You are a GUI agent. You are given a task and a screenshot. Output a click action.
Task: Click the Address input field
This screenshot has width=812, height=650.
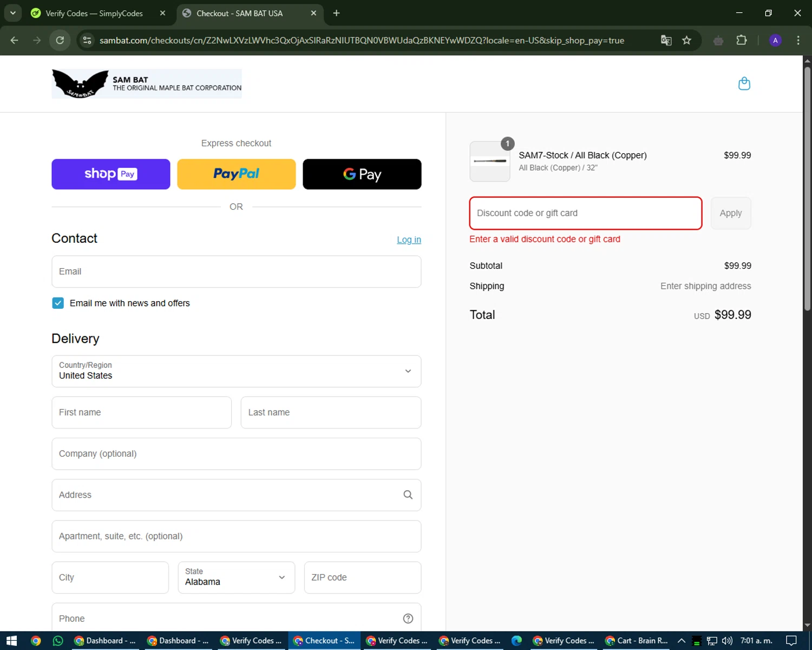pyautogui.click(x=237, y=495)
